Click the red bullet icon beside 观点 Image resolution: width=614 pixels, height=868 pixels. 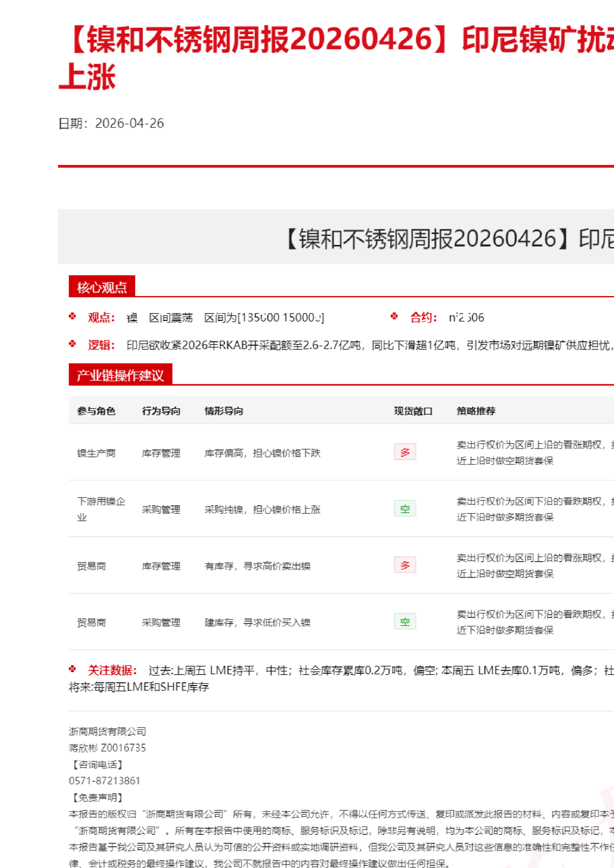pyautogui.click(x=72, y=316)
